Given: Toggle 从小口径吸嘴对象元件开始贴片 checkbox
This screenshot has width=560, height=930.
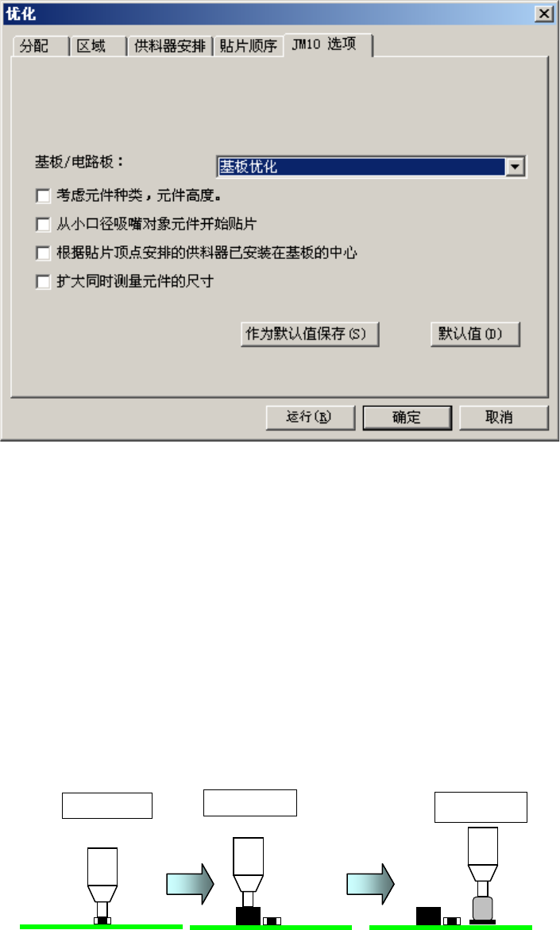Looking at the screenshot, I should pyautogui.click(x=44, y=224).
